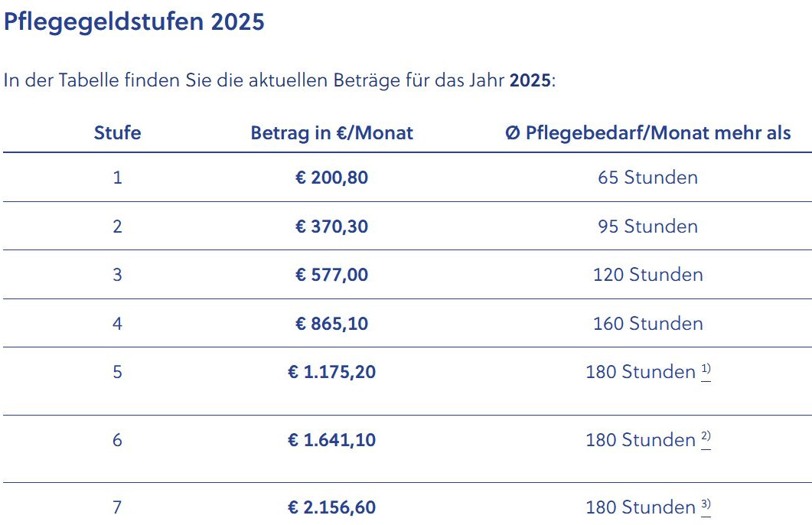Click the bold 2025 in the intro sentence

click(530, 81)
